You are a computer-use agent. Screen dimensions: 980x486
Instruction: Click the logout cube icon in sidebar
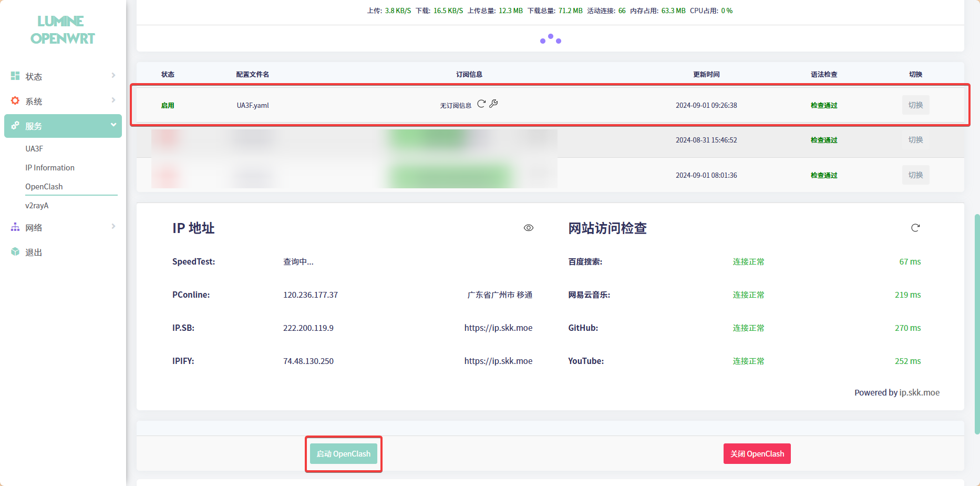pos(15,252)
